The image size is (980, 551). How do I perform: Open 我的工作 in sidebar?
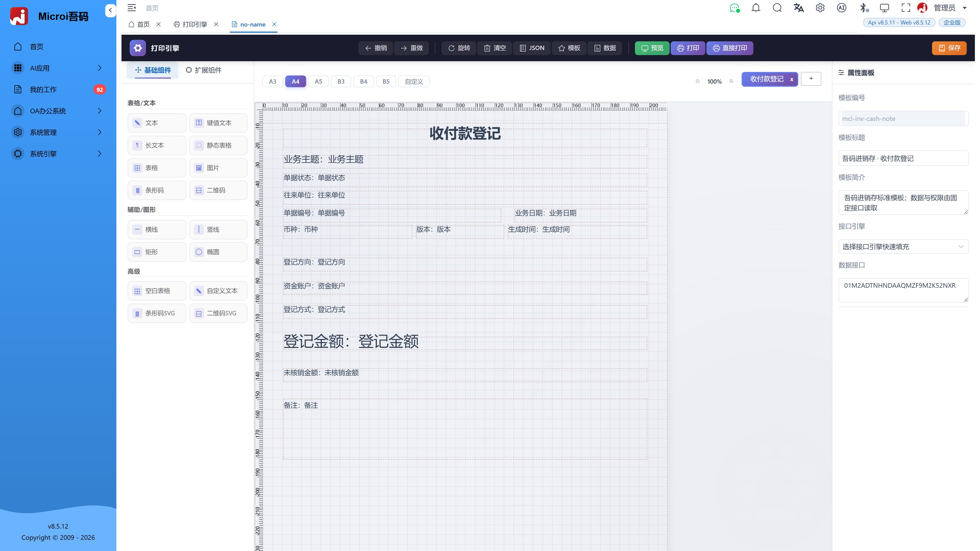(x=58, y=89)
